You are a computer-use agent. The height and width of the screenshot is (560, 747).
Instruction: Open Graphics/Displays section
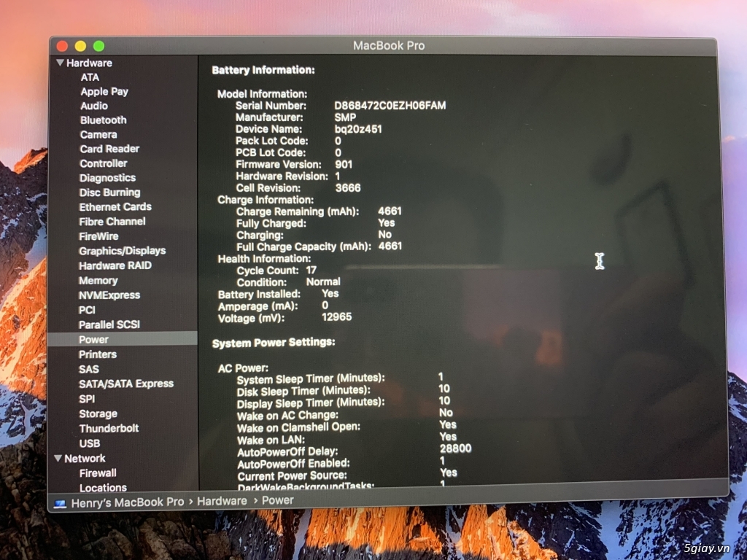pos(123,251)
